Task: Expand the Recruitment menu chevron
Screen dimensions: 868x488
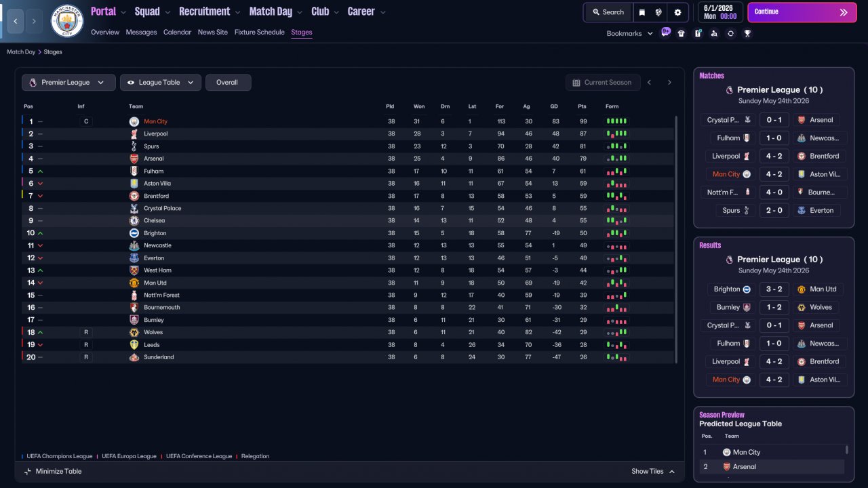Action: click(237, 12)
